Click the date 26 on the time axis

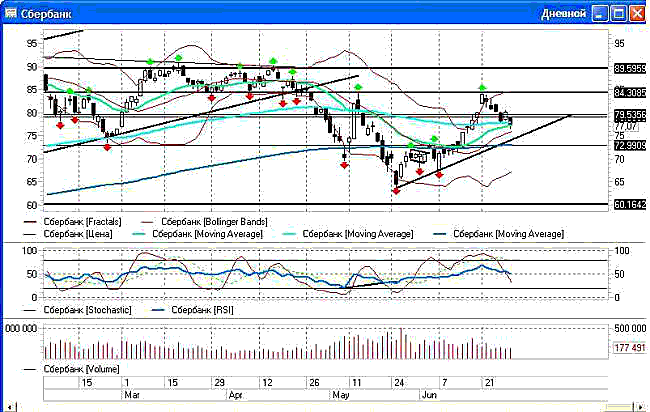tap(314, 382)
